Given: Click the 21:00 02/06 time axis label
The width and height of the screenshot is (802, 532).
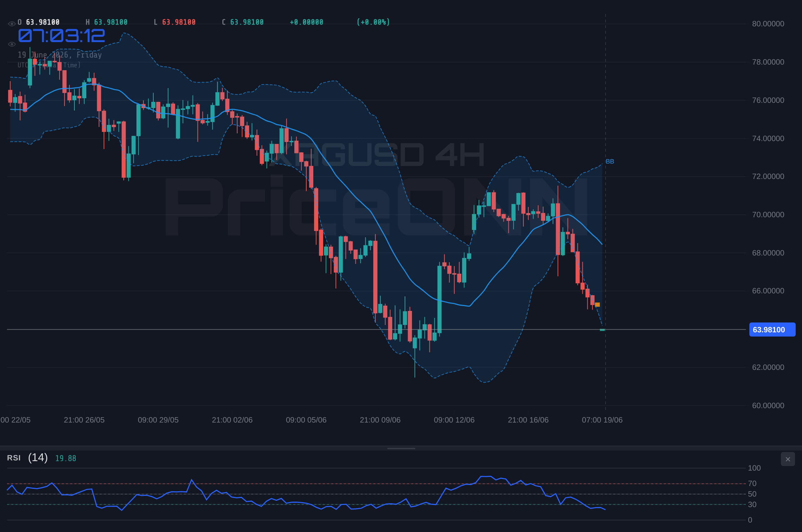Looking at the screenshot, I should (232, 420).
